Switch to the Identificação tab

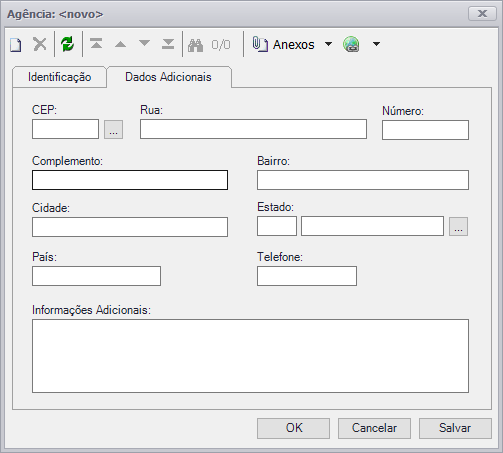[59, 77]
